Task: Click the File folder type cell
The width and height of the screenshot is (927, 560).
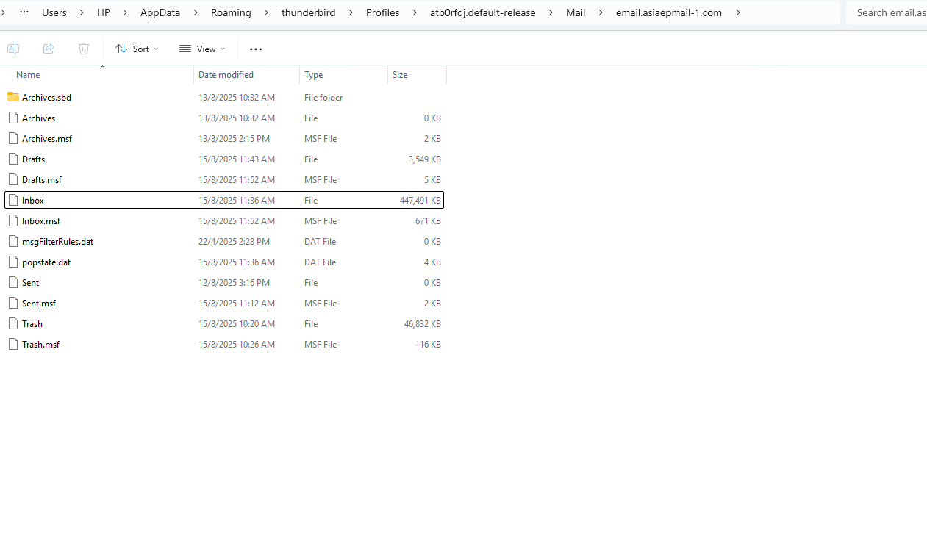Action: tap(323, 97)
